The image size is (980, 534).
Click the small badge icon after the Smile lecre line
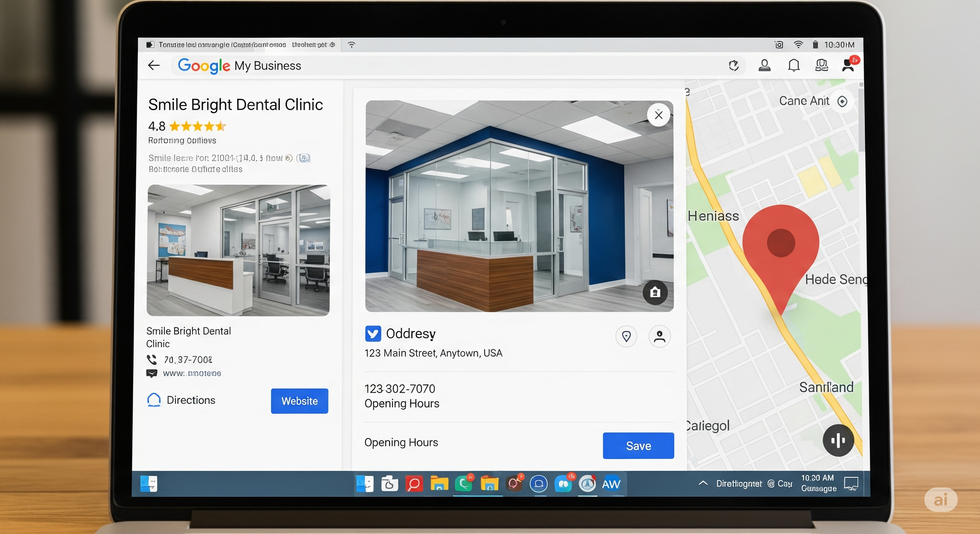tap(304, 158)
